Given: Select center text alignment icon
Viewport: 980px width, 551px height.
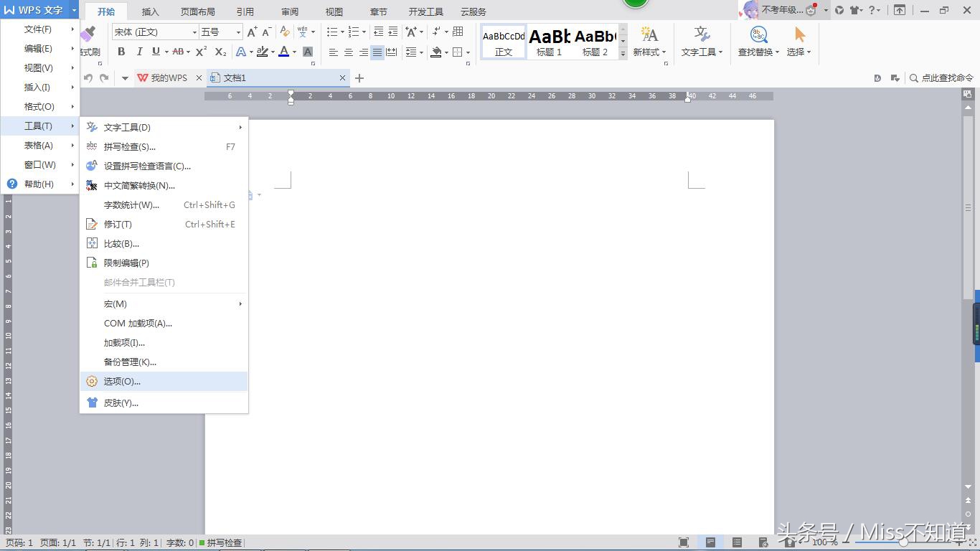Looking at the screenshot, I should pos(349,52).
